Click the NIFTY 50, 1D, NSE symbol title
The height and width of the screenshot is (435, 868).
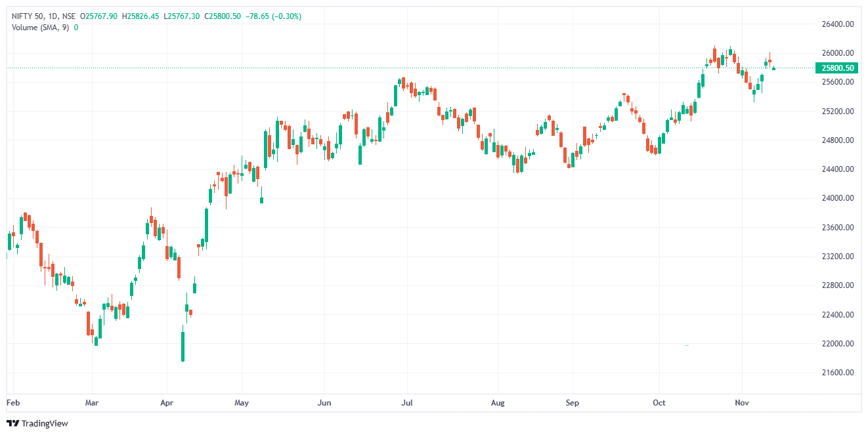point(43,16)
